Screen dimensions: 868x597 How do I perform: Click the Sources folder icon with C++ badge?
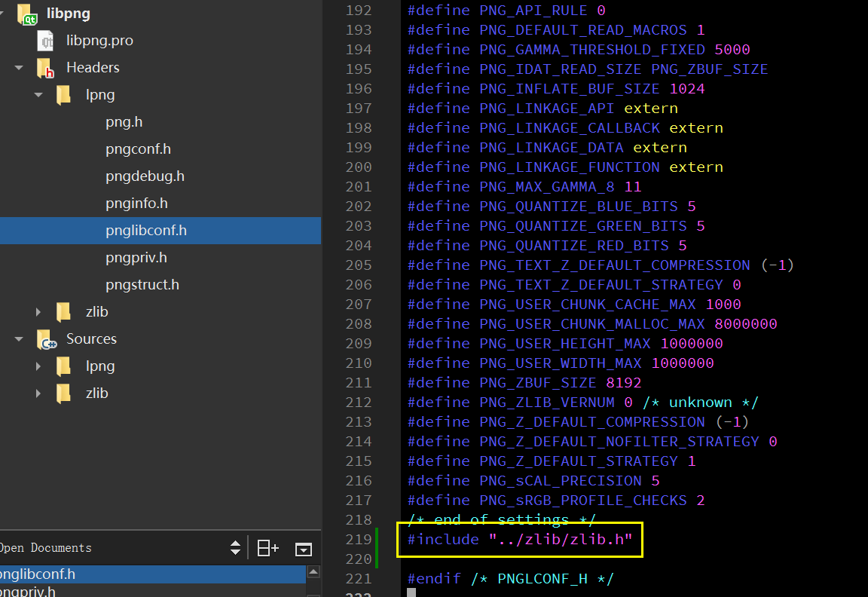tap(45, 338)
